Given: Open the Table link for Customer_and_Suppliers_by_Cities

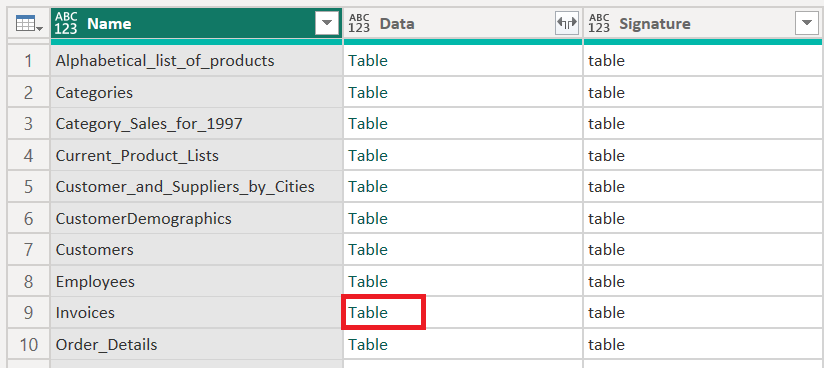Looking at the screenshot, I should tap(368, 187).
